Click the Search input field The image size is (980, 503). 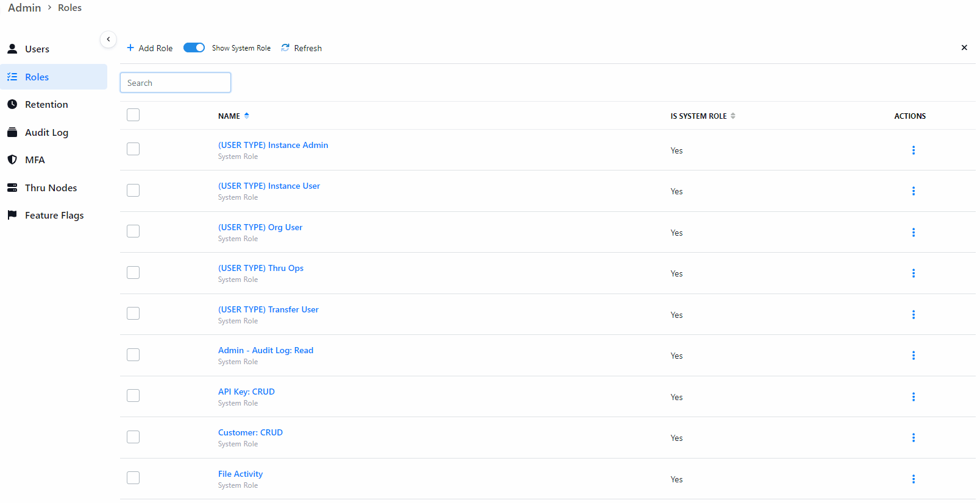click(176, 83)
